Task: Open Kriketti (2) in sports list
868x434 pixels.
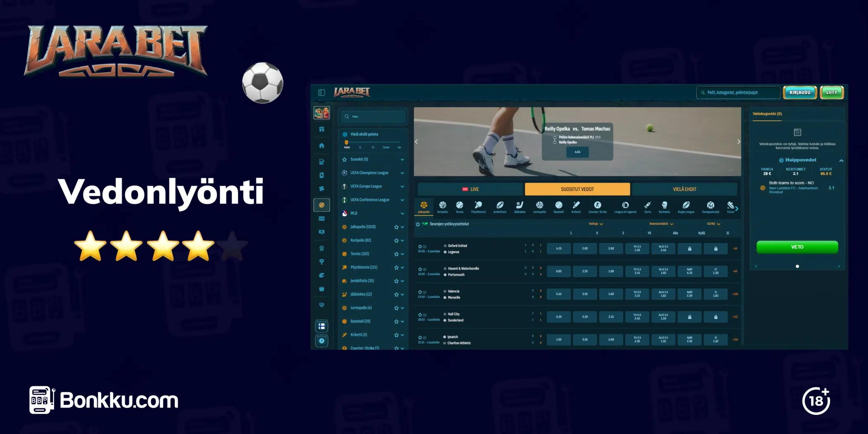Action: coord(358,335)
